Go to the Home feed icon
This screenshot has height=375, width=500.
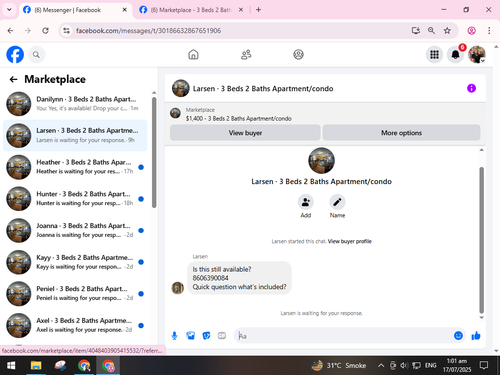[193, 54]
